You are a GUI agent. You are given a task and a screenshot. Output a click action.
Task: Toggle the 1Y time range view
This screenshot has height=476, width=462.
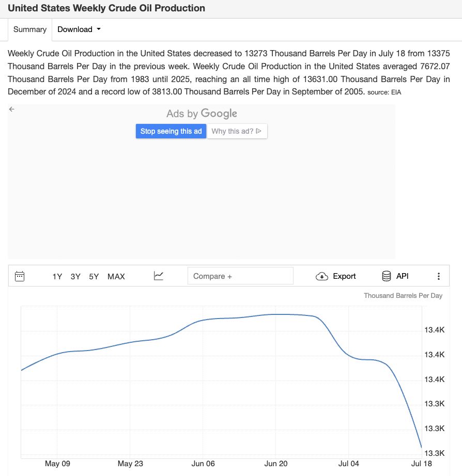coord(57,276)
